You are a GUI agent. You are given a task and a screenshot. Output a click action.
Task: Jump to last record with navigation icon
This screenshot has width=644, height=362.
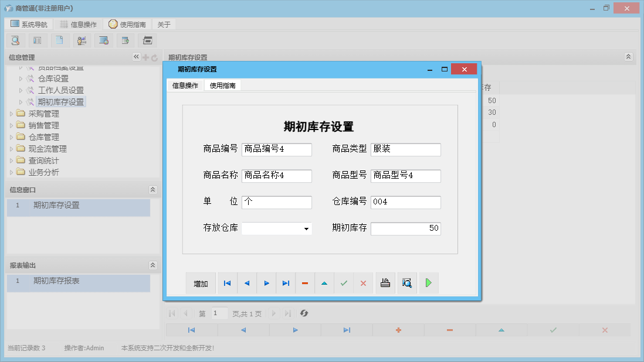tap(286, 283)
